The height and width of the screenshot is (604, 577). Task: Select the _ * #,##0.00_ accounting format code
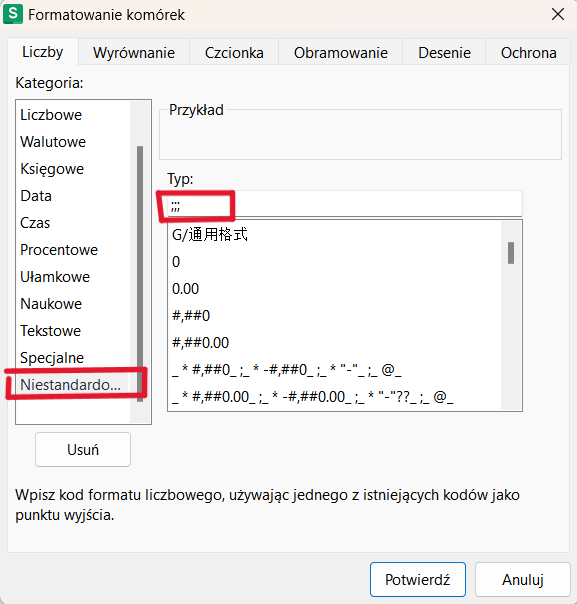tap(334, 396)
